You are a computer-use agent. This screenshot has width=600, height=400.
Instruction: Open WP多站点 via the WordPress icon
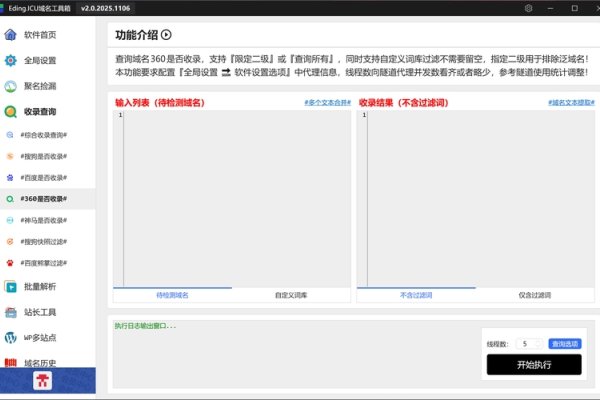pyautogui.click(x=10, y=338)
